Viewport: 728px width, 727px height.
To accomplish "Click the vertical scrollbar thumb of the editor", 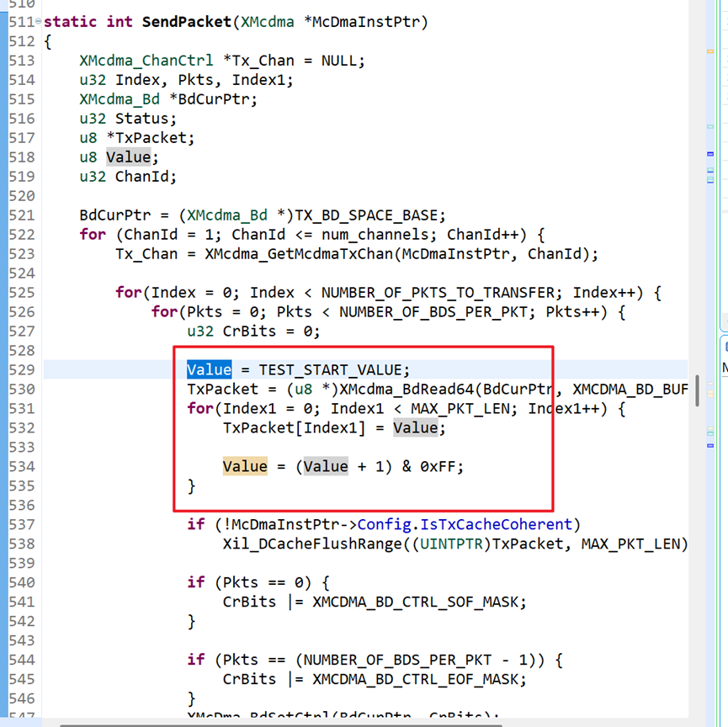I will click(697, 390).
